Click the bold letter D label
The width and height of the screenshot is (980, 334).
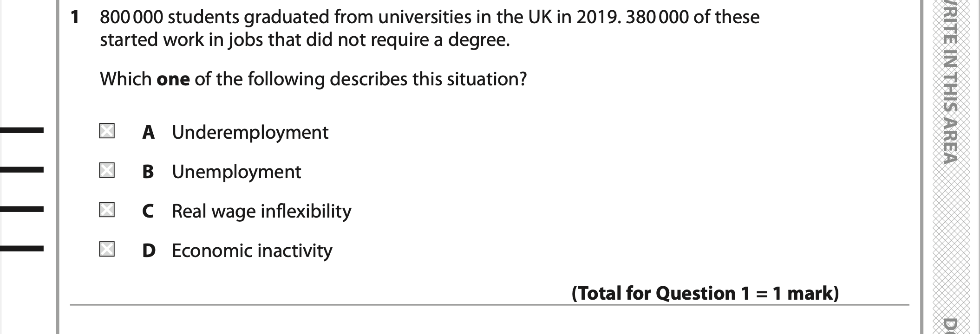[x=149, y=251]
